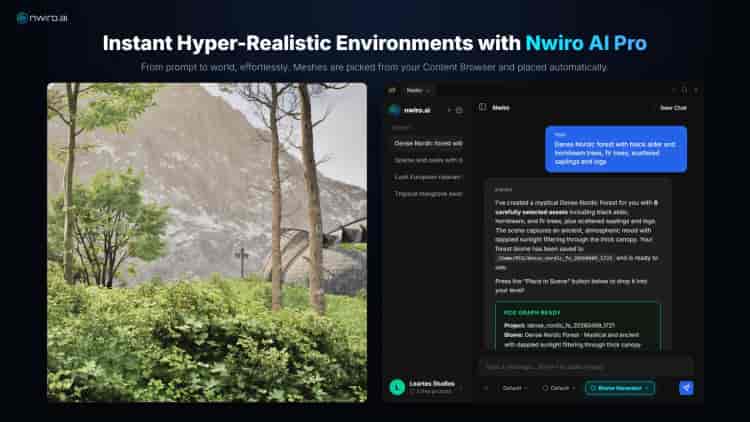Viewport: 750px width, 422px height.
Task: Click the New Chat button
Action: point(672,107)
